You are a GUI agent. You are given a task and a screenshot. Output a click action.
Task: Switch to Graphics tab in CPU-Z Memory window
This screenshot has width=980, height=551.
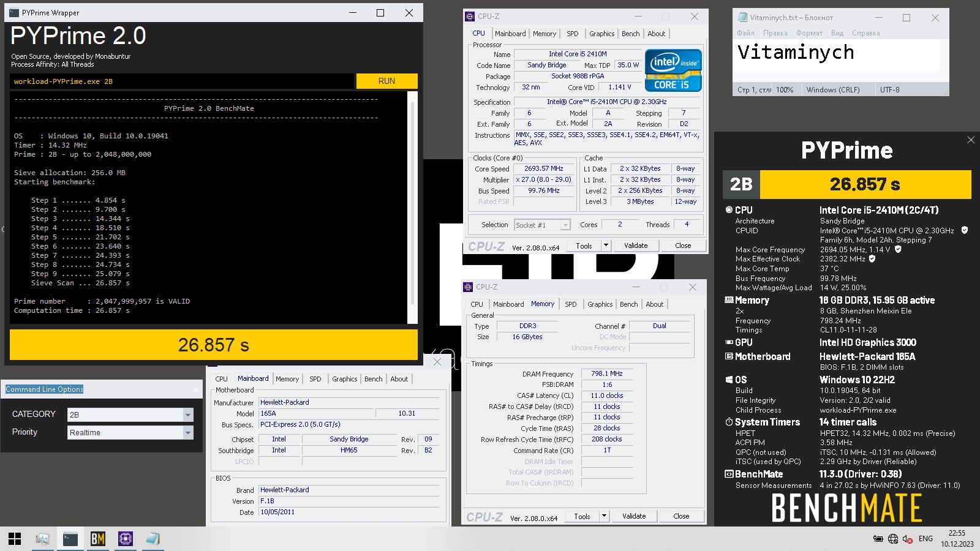(600, 304)
